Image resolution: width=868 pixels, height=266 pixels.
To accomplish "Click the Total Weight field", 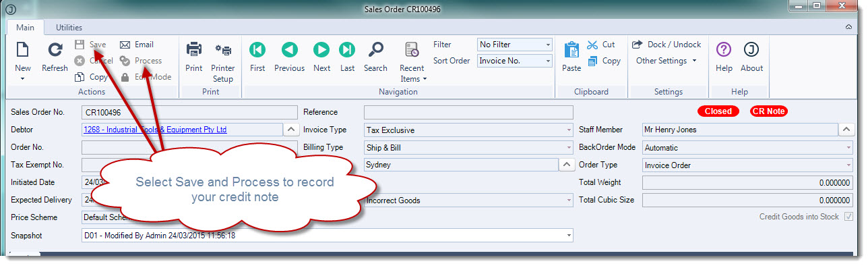I will coord(747,182).
